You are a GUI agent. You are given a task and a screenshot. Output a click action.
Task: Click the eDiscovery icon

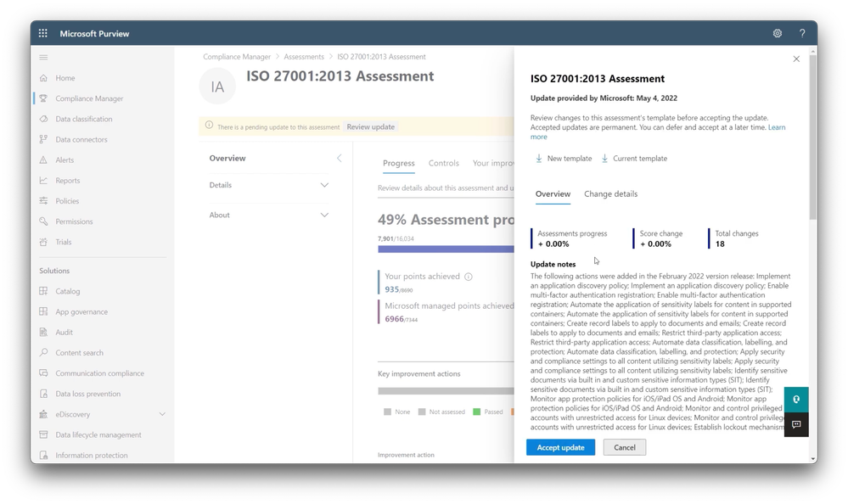point(43,414)
